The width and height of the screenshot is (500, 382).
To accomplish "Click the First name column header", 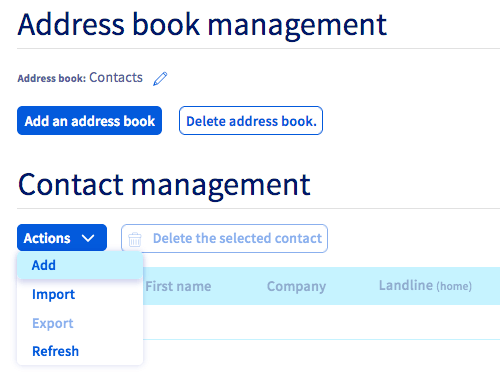I will click(178, 286).
